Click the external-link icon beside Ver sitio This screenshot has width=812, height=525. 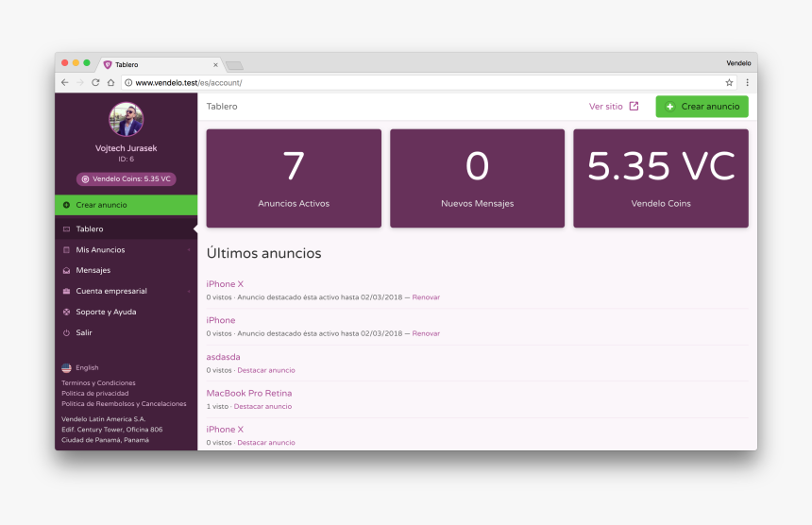pos(634,106)
